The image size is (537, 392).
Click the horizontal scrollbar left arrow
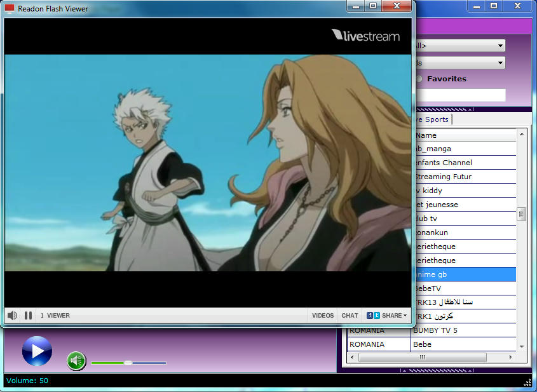coord(353,357)
